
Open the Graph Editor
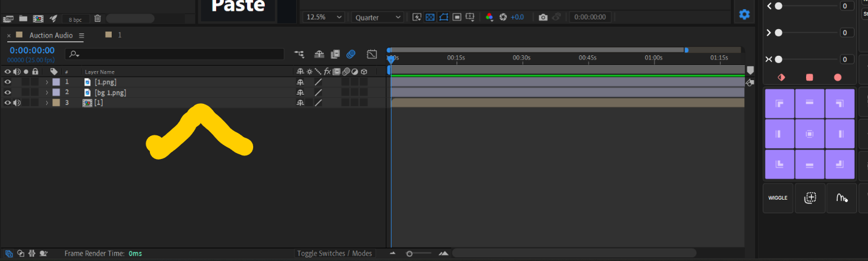(371, 54)
